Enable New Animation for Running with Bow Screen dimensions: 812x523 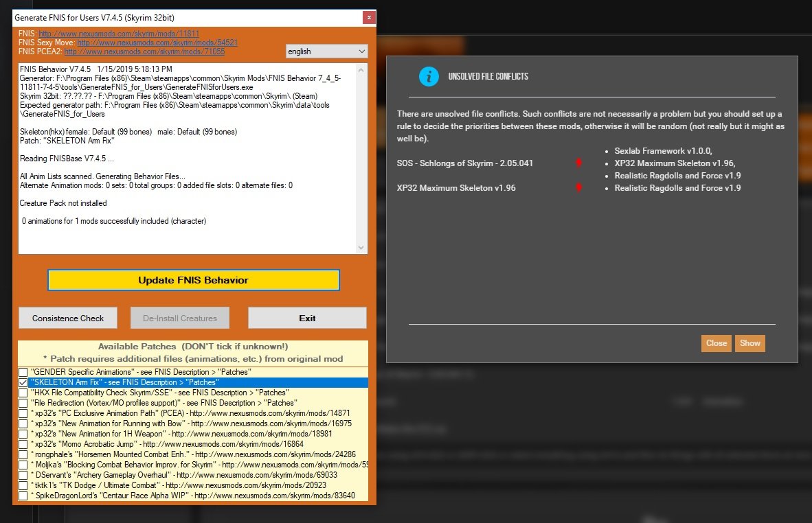pos(23,423)
